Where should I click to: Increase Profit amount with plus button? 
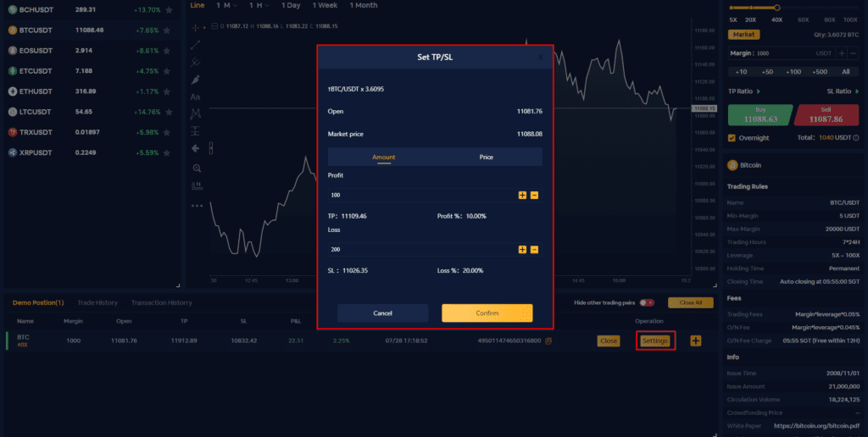coord(522,196)
